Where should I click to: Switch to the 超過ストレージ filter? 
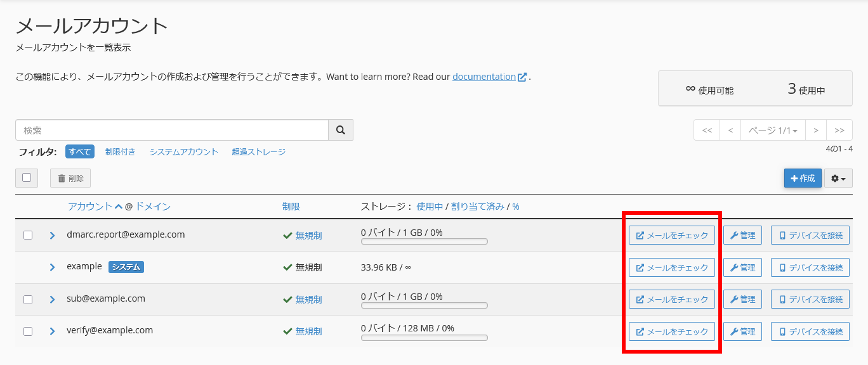click(258, 151)
